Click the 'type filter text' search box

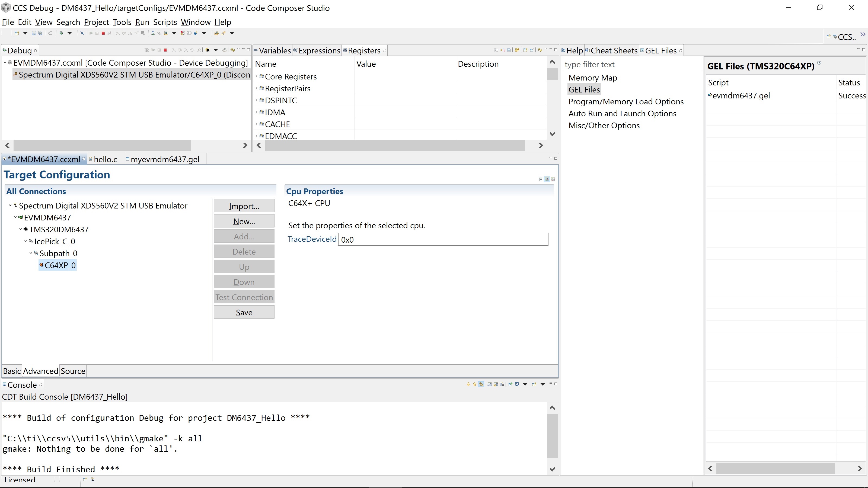(632, 64)
